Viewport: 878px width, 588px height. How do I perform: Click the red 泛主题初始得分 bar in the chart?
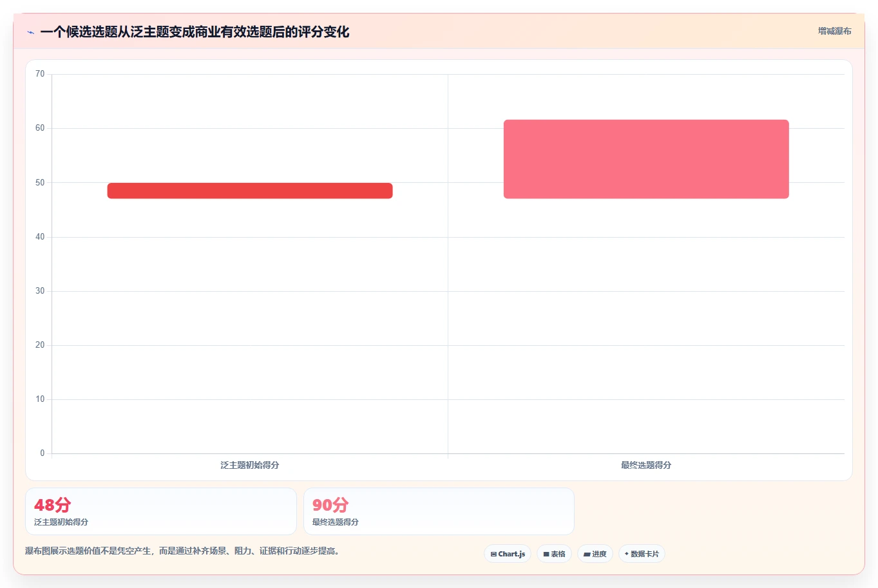pos(250,191)
